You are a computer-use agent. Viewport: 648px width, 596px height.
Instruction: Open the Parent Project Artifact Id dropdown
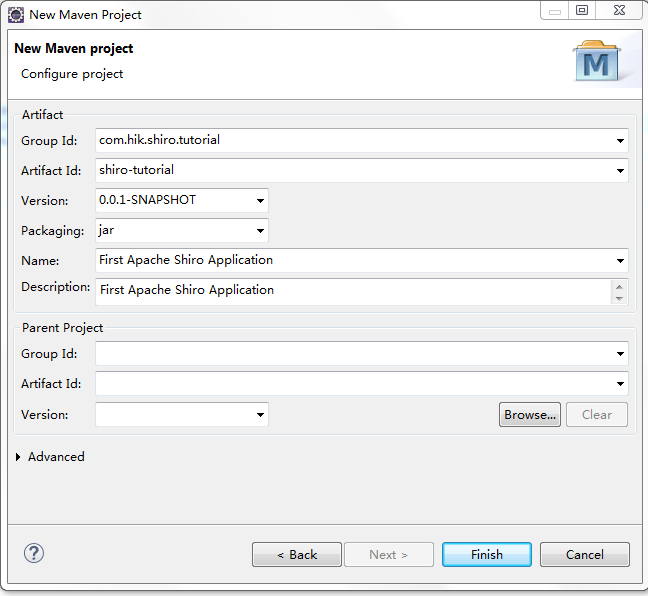(x=620, y=384)
